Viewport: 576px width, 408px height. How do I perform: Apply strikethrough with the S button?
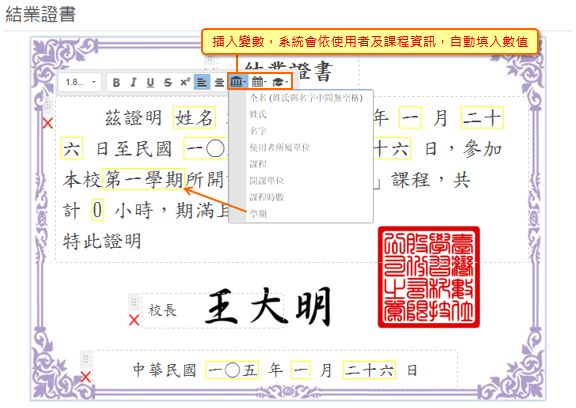[x=168, y=82]
